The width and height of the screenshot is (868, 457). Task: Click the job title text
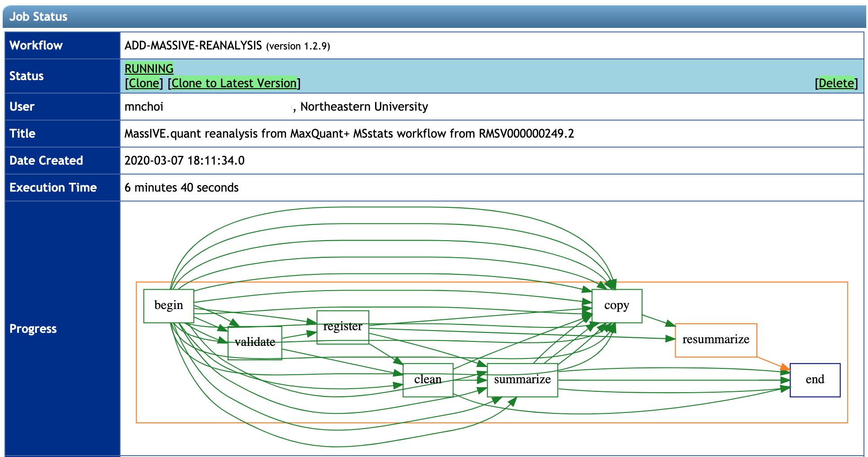[x=349, y=134]
